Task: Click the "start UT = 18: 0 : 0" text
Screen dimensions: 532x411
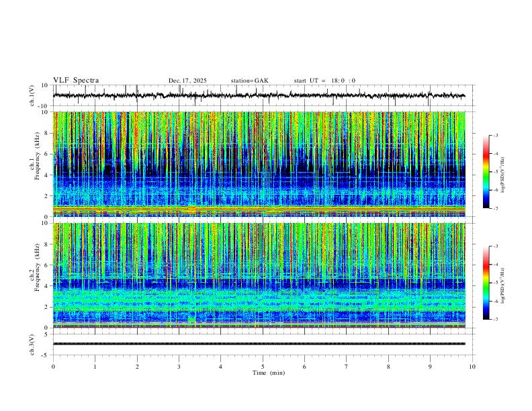Action: [x=324, y=81]
